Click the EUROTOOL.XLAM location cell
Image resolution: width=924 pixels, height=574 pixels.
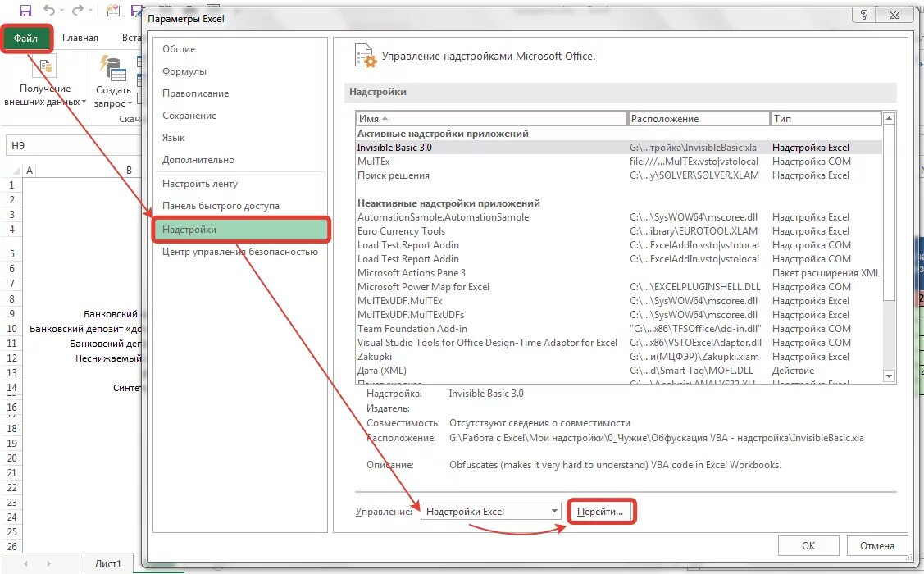(694, 231)
